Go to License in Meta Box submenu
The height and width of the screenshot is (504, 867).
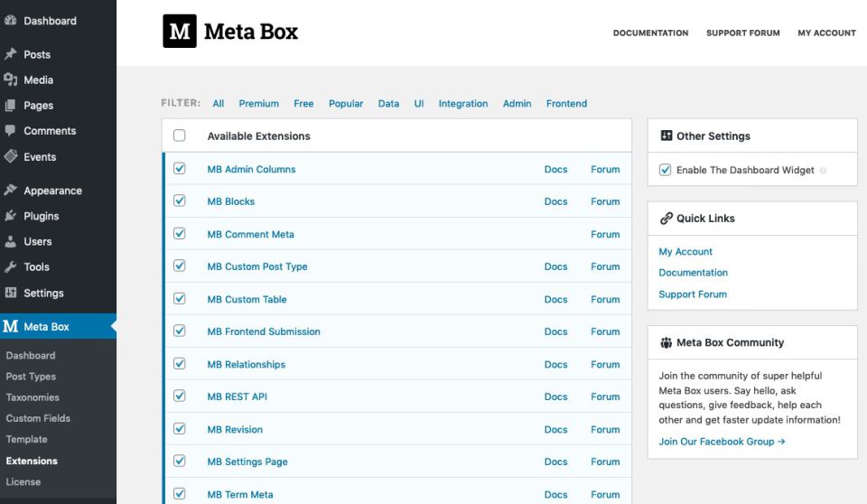(23, 481)
